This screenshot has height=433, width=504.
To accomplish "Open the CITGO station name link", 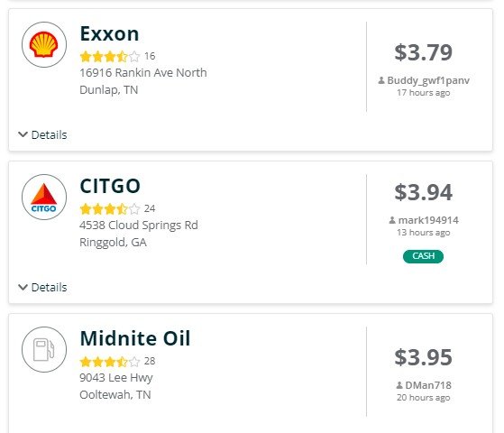I will tap(110, 186).
